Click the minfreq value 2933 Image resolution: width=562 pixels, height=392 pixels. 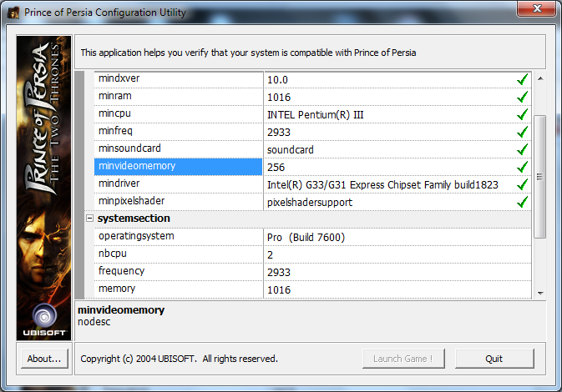click(x=279, y=133)
